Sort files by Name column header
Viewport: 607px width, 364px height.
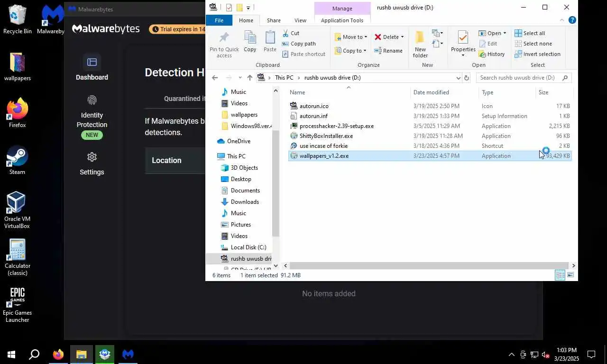tap(349, 92)
